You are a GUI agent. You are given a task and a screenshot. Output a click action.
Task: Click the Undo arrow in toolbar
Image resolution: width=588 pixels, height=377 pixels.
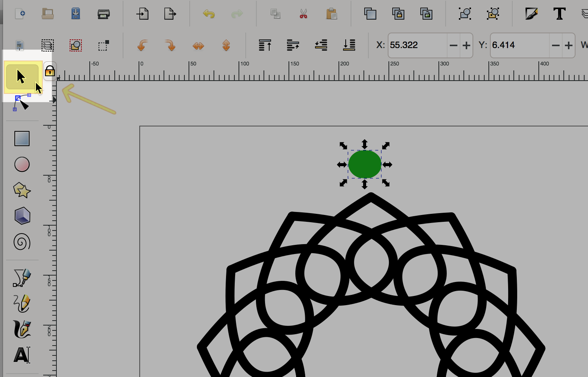209,14
